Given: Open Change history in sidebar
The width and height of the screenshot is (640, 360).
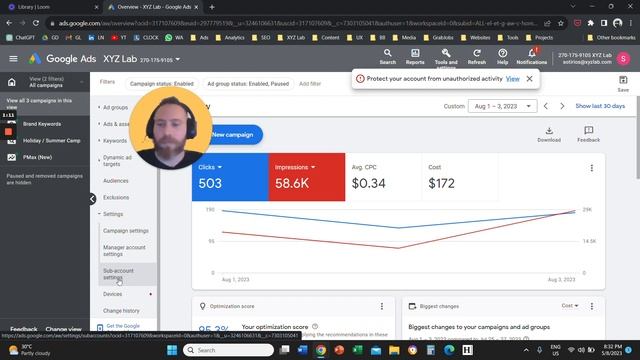Looking at the screenshot, I should click(x=121, y=311).
